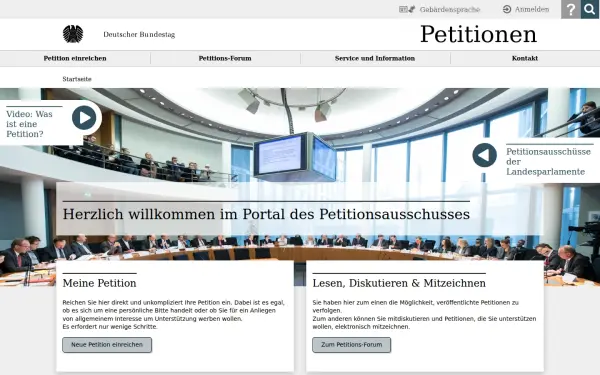The height and width of the screenshot is (375, 600).
Task: Open the Petitions-Forum menu
Action: (x=225, y=58)
